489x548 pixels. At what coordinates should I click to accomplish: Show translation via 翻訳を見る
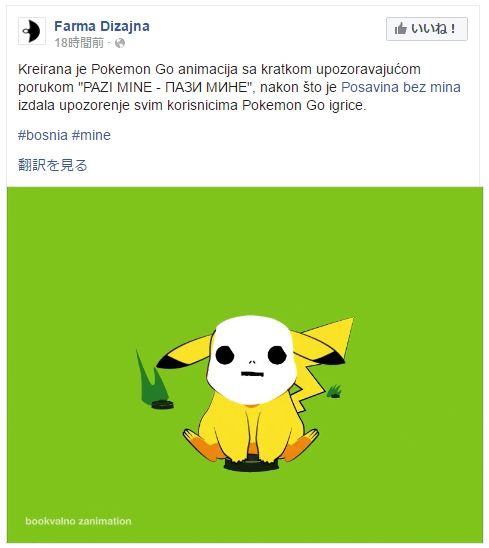[x=53, y=165]
